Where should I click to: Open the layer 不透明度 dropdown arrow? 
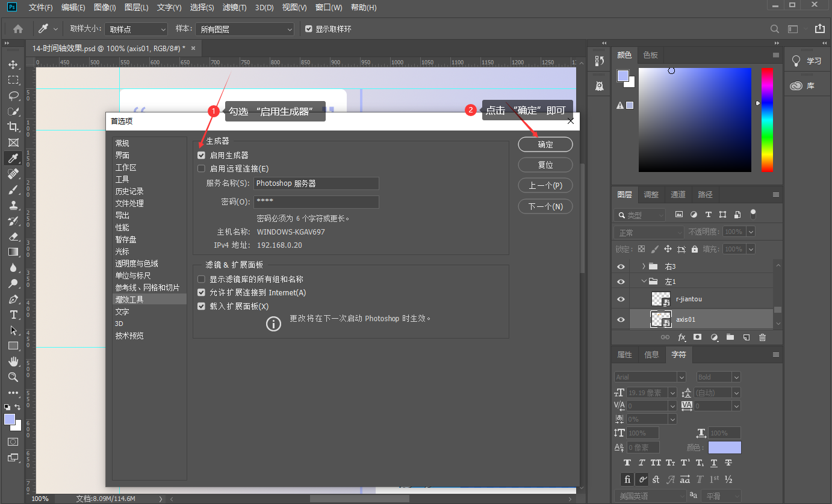pyautogui.click(x=750, y=232)
